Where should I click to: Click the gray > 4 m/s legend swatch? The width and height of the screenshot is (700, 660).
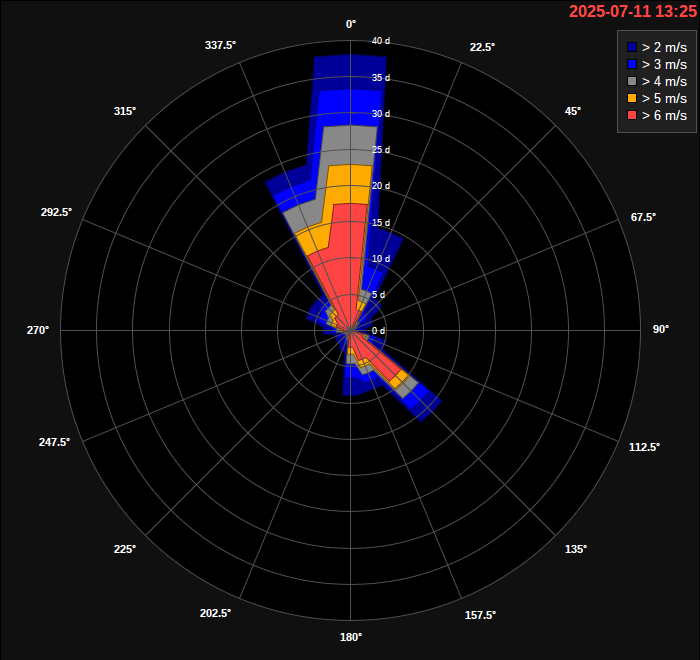pyautogui.click(x=632, y=81)
